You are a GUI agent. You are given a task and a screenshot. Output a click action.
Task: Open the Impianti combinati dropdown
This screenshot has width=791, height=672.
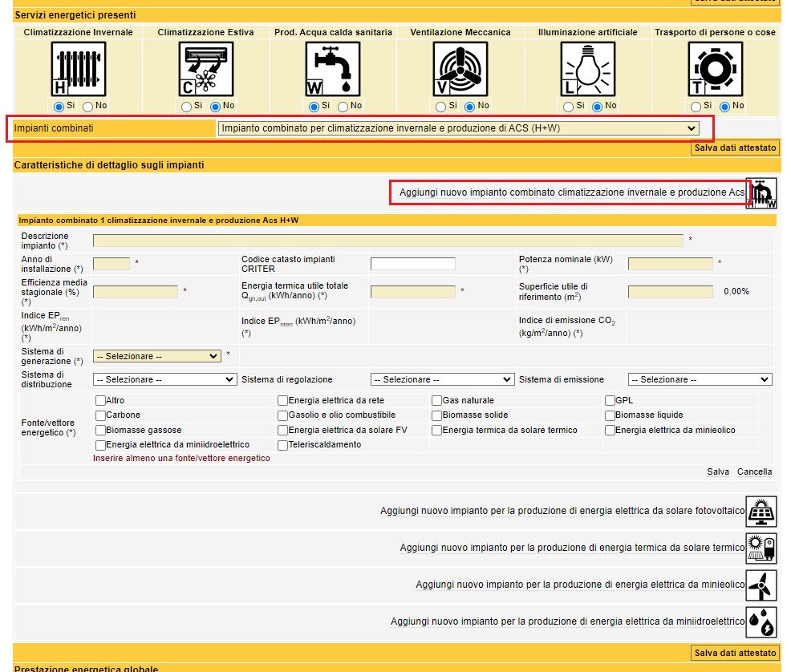(459, 128)
